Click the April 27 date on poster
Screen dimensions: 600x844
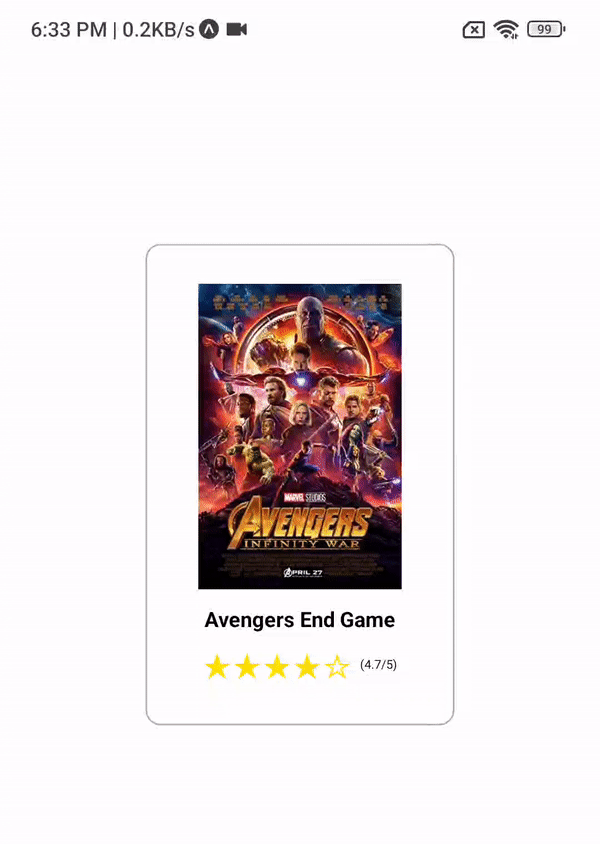pos(303,573)
